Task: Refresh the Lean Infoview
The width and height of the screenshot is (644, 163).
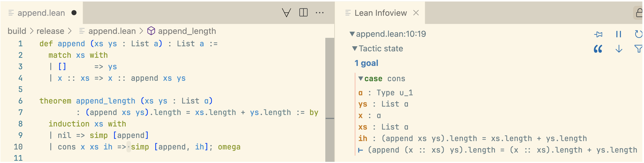Action: pyautogui.click(x=638, y=34)
